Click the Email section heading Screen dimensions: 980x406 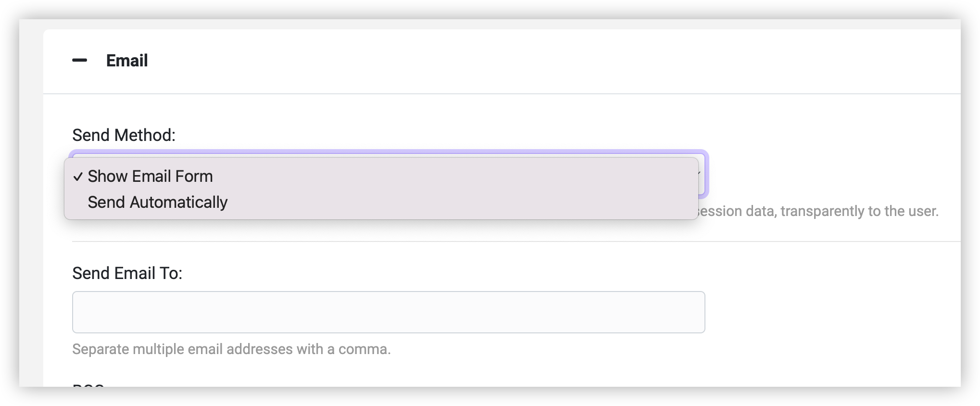click(127, 61)
